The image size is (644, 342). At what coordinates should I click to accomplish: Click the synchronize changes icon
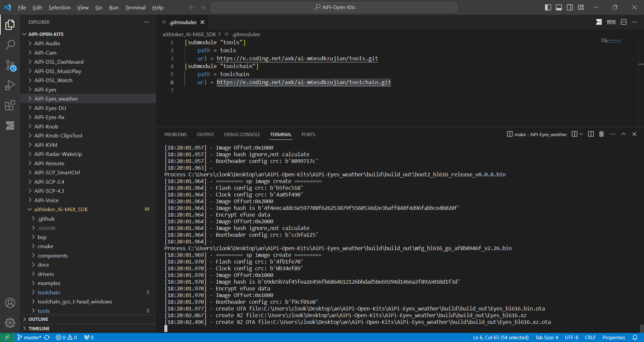47,337
